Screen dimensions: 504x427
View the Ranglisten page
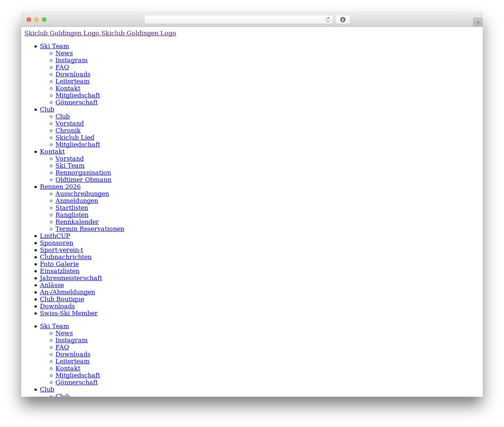[72, 215]
